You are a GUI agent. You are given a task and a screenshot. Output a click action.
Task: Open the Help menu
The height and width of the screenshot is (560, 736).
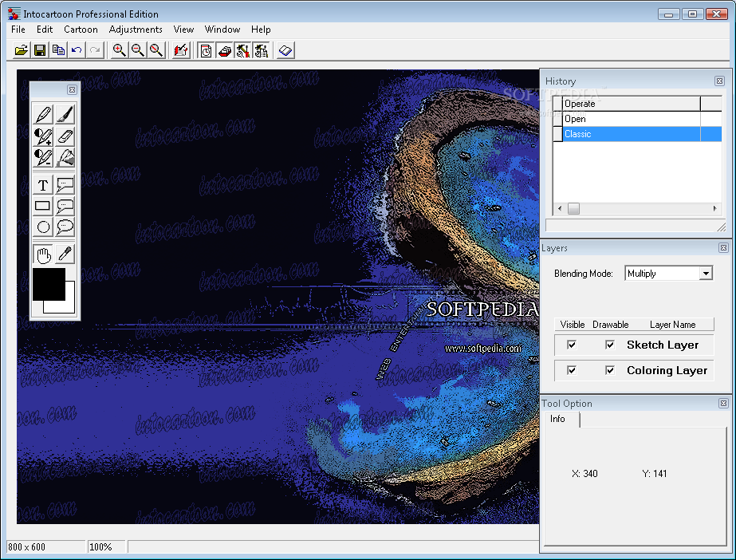[x=261, y=30]
